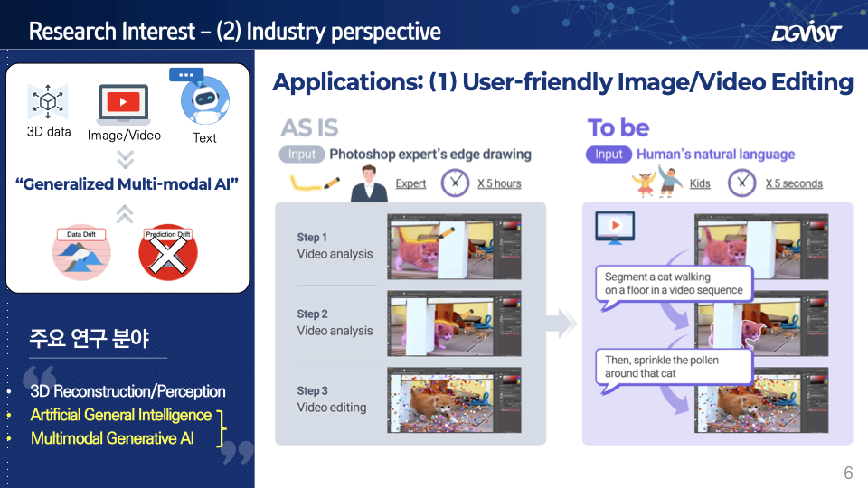The height and width of the screenshot is (488, 868).
Task: Click the Applications: (1) User-friendly Image/Video Editing heading
Action: (563, 82)
